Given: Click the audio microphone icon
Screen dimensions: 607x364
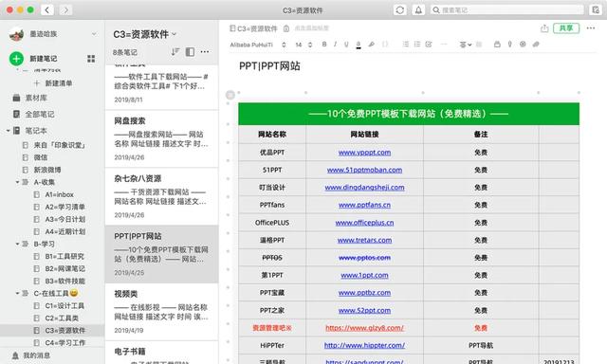Looking at the screenshot, I should click(x=510, y=45).
